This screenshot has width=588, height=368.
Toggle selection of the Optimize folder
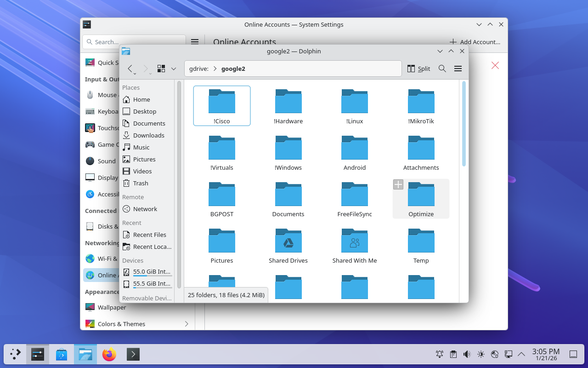point(398,184)
